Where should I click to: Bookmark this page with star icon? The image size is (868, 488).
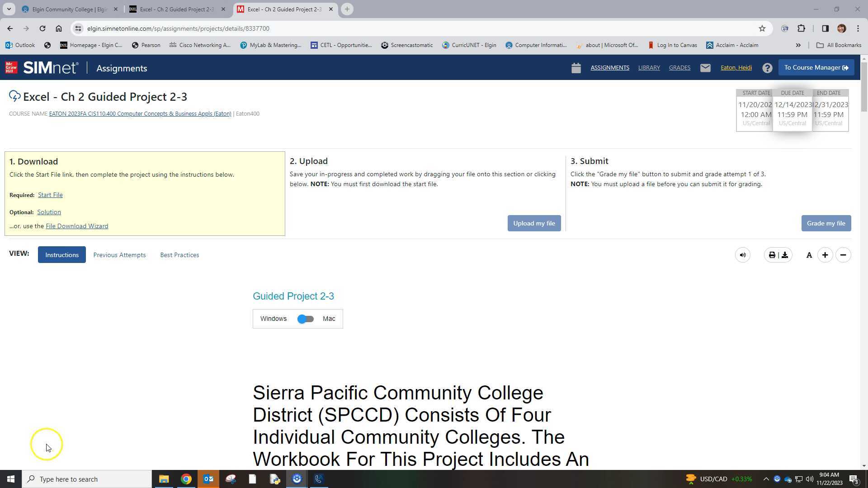tap(762, 28)
